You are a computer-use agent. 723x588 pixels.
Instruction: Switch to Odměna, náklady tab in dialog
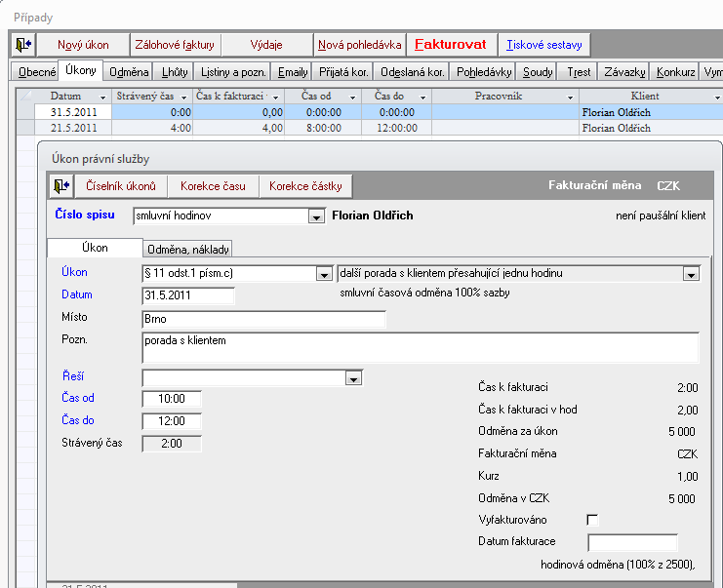187,250
